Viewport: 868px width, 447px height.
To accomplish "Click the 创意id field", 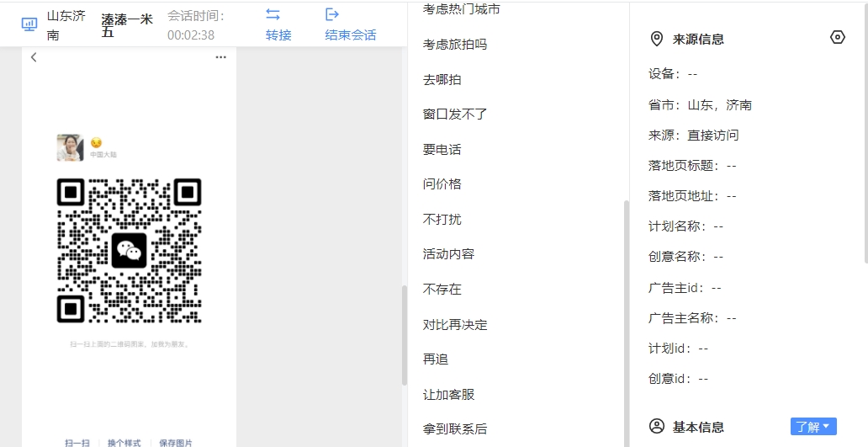I will [x=678, y=378].
